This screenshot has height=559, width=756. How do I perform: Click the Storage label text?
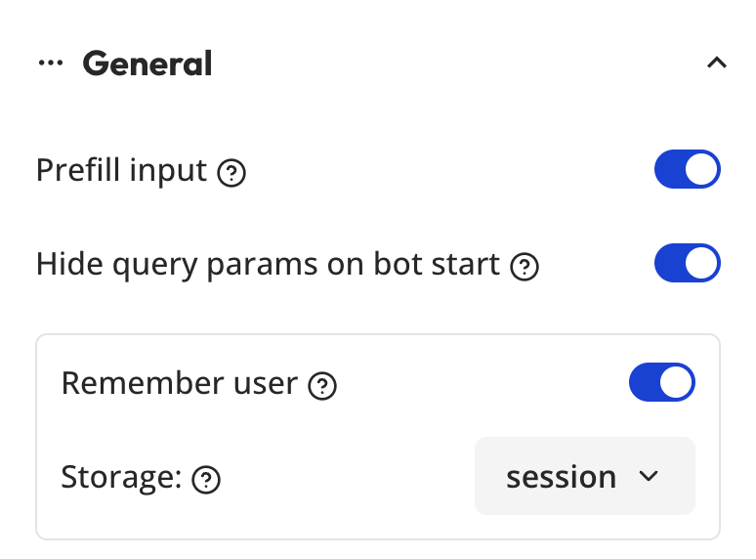[121, 478]
